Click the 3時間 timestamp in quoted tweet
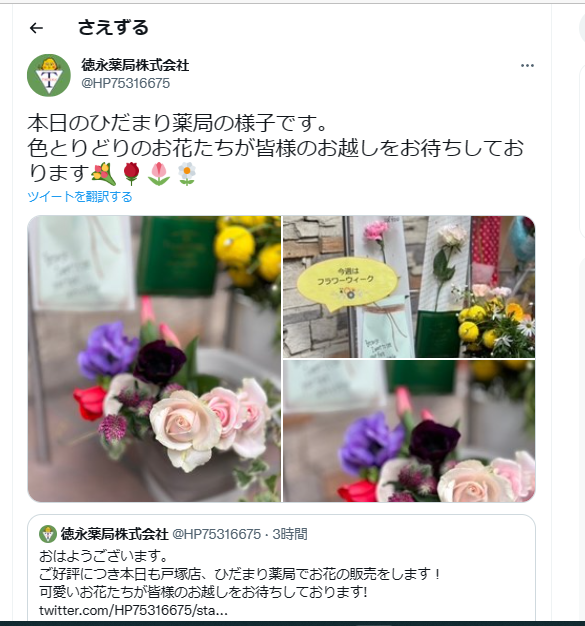This screenshot has height=626, width=585. pyautogui.click(x=290, y=534)
